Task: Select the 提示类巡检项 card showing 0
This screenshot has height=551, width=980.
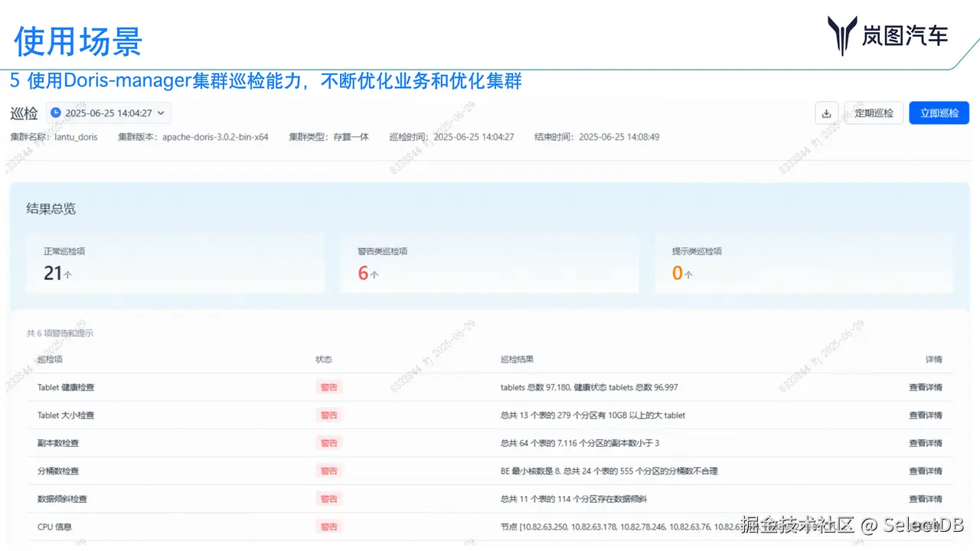Action: 804,264
